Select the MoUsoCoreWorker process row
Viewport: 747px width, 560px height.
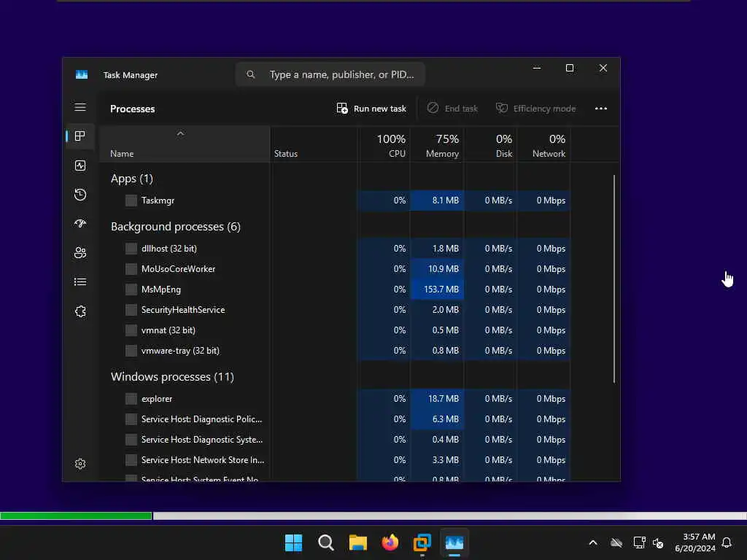(336, 269)
